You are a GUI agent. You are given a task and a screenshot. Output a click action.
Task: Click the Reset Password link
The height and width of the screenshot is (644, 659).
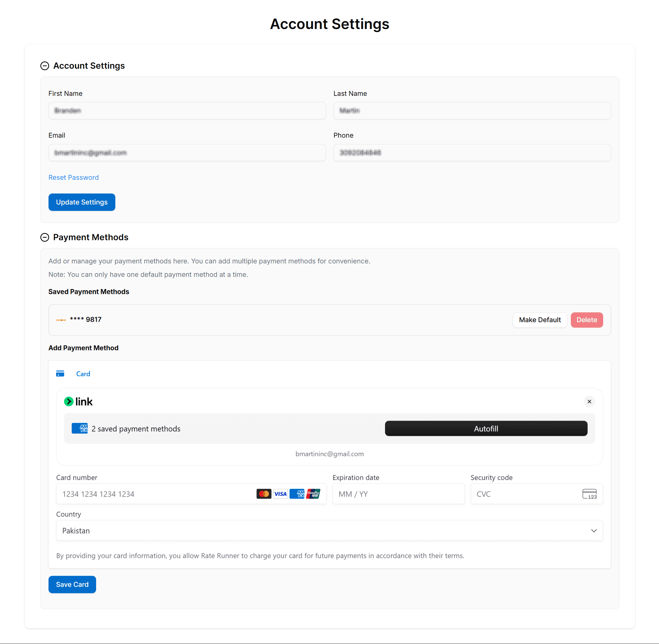(73, 178)
